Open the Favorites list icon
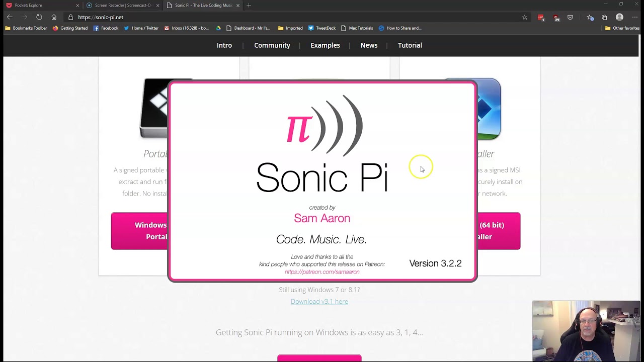Screen dimensions: 644x362 590,17
